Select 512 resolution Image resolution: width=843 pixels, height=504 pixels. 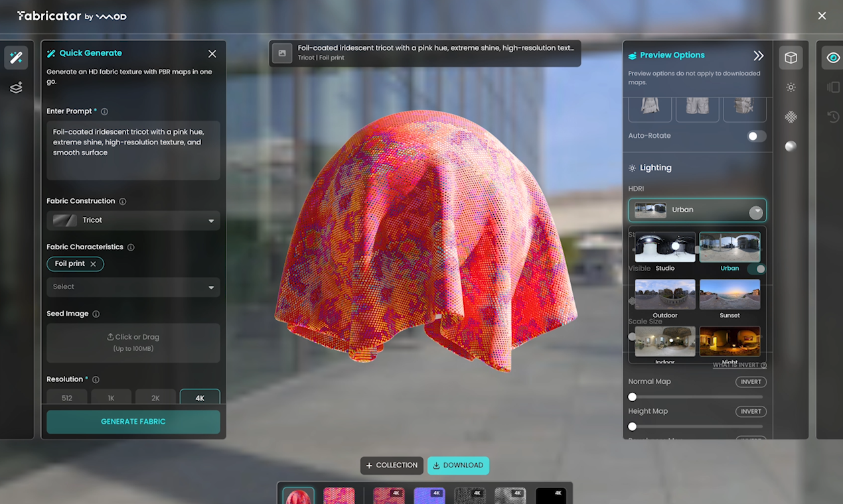pyautogui.click(x=66, y=397)
